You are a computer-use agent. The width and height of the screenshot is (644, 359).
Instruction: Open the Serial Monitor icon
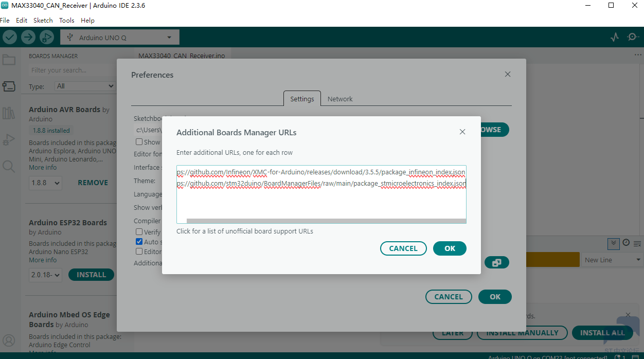[633, 37]
